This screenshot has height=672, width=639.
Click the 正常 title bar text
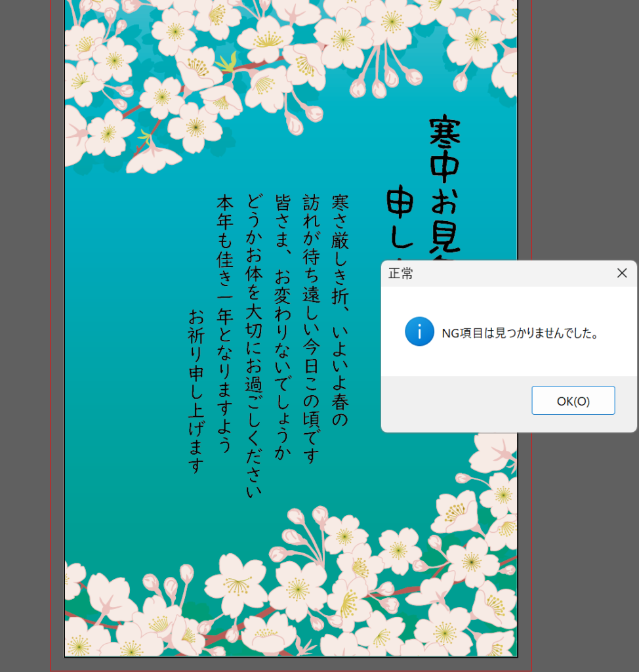401,274
